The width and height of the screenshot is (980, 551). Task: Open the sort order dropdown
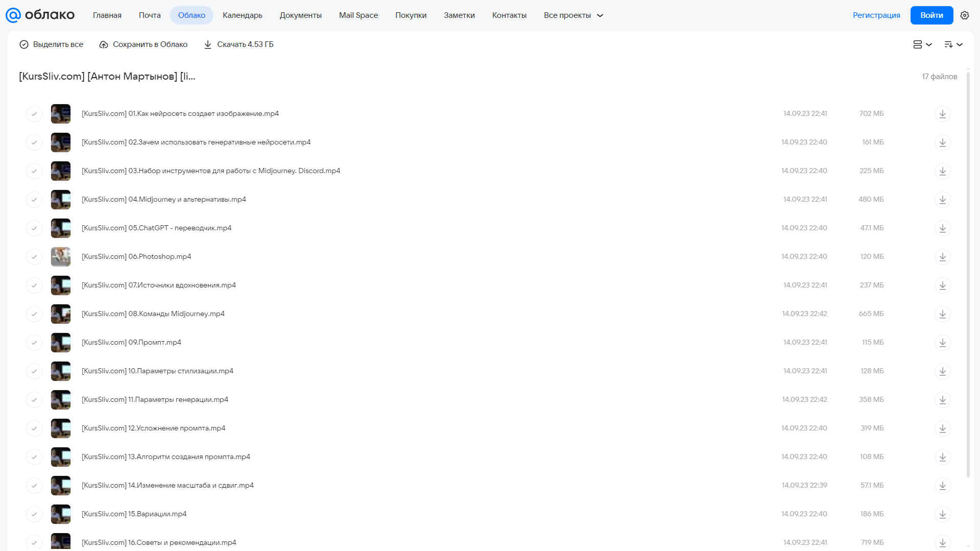(x=953, y=44)
